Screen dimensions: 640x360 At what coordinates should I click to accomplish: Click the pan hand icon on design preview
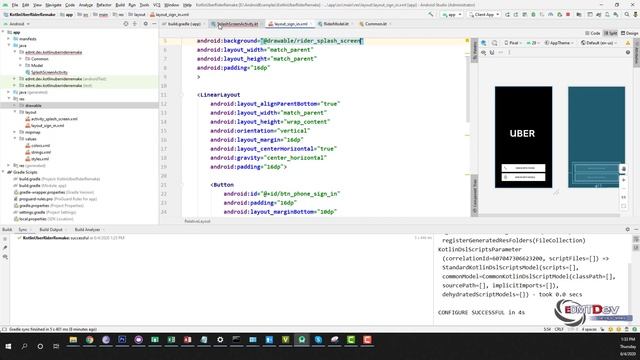623,169
